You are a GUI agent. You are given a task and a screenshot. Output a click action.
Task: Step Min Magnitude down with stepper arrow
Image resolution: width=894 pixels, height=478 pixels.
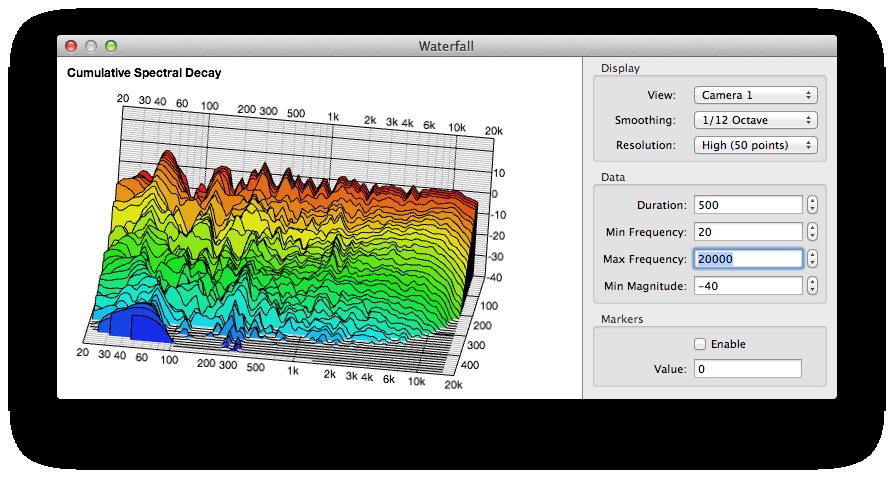812,291
